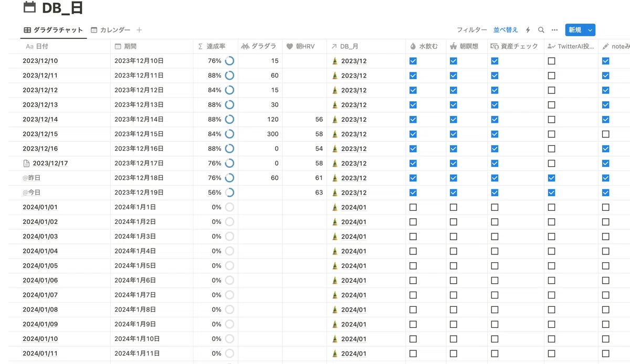Click the calendar icon in 期間 header
The height and width of the screenshot is (364, 630).
tap(118, 46)
